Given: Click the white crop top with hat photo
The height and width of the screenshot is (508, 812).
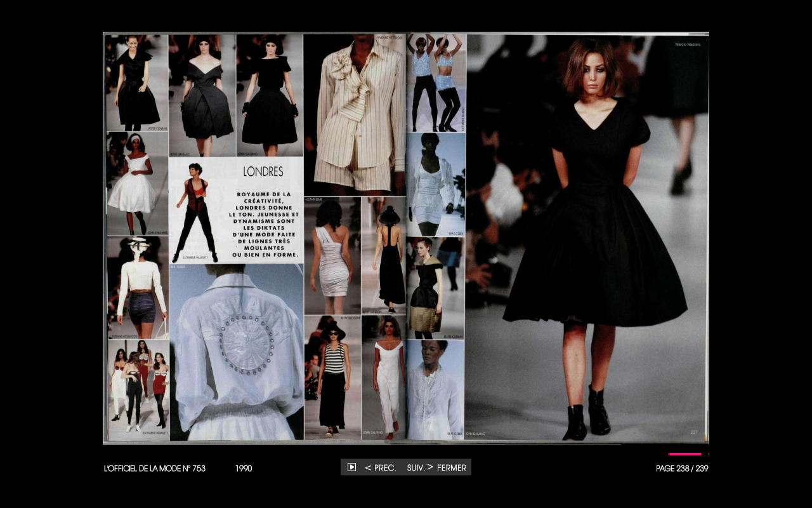Looking at the screenshot, I should pos(138,287).
